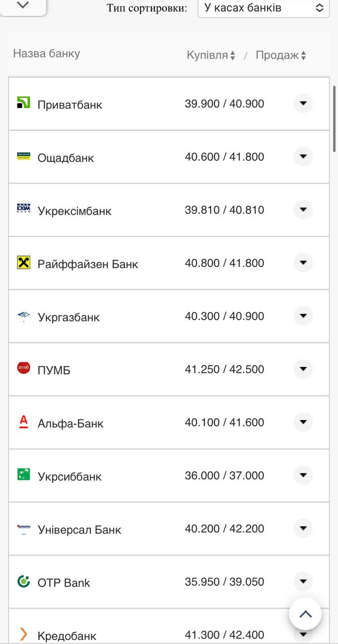The image size is (338, 644).
Task: Click the Альфа-Банк red letter logo
Action: point(24,421)
